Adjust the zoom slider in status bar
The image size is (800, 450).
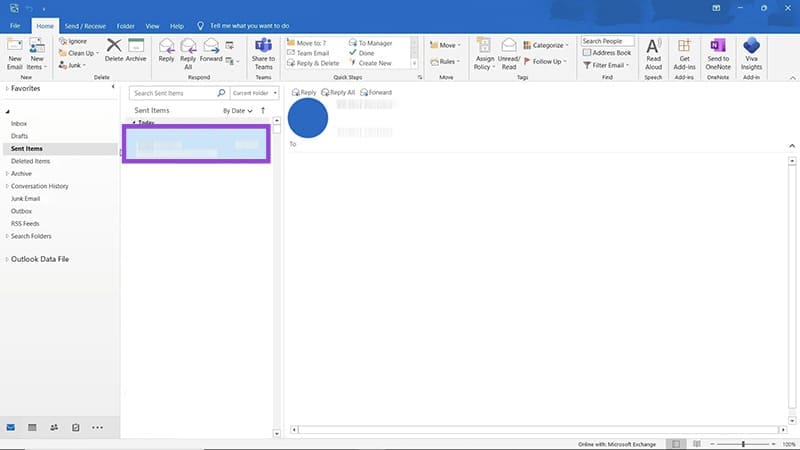[x=742, y=443]
